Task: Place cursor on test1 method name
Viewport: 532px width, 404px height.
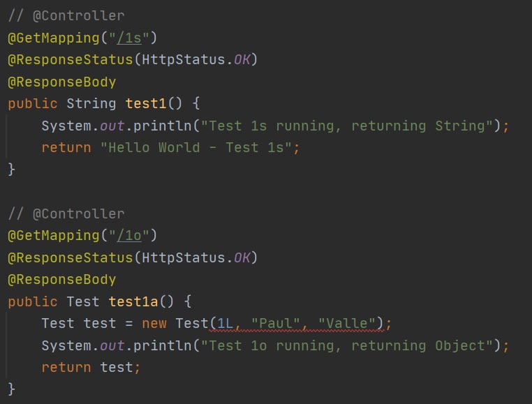Action: 146,104
